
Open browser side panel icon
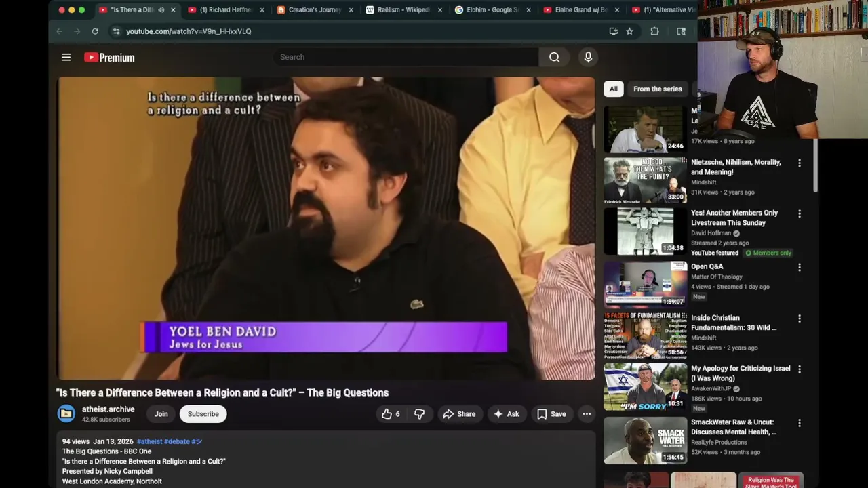681,31
